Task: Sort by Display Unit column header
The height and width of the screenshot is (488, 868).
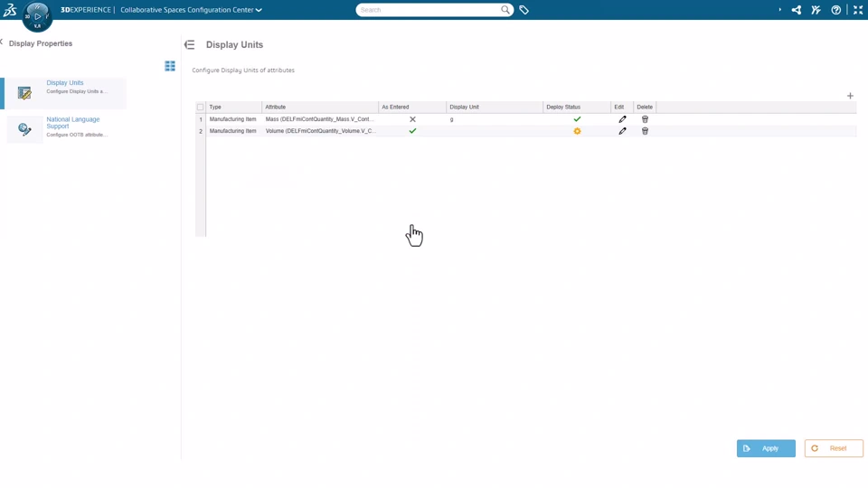Action: [x=495, y=107]
